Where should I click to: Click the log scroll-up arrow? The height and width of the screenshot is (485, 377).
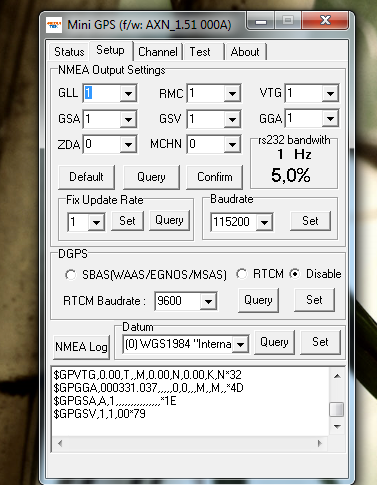click(x=337, y=376)
